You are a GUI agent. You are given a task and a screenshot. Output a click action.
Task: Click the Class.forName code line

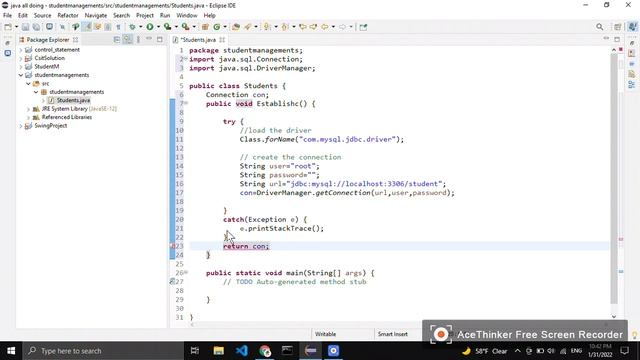pyautogui.click(x=321, y=140)
